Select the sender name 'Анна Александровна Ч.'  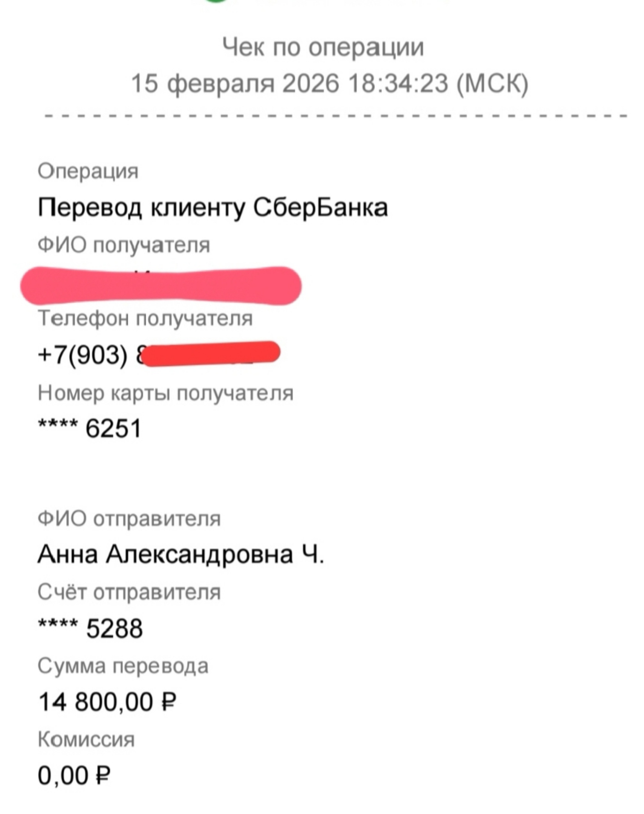tap(181, 555)
